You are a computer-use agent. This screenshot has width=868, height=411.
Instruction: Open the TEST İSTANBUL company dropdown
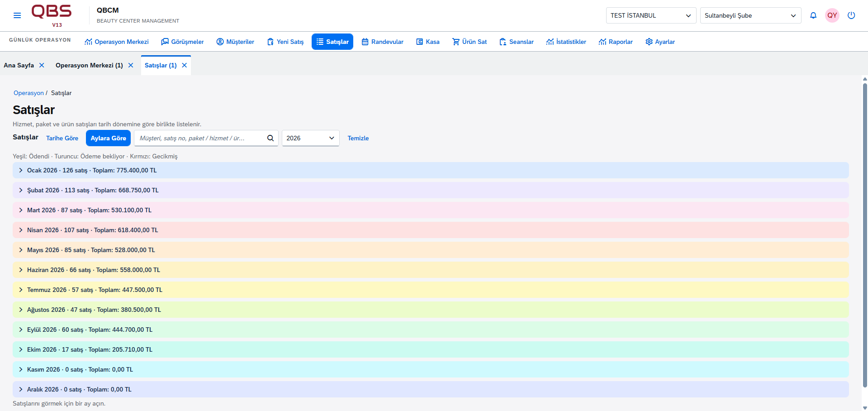point(651,15)
